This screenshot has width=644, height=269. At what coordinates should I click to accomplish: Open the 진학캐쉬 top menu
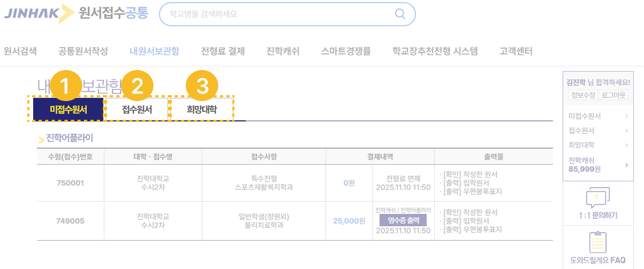click(283, 51)
